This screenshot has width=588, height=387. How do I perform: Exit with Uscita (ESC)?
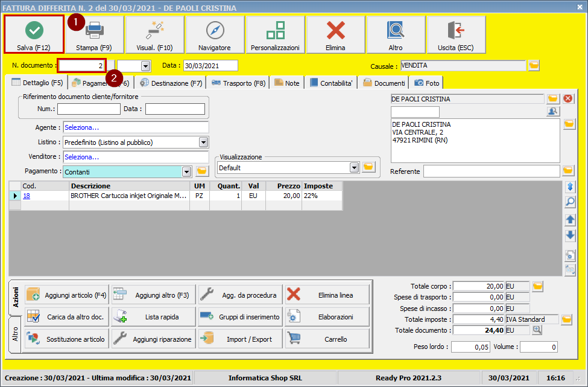[x=456, y=34]
